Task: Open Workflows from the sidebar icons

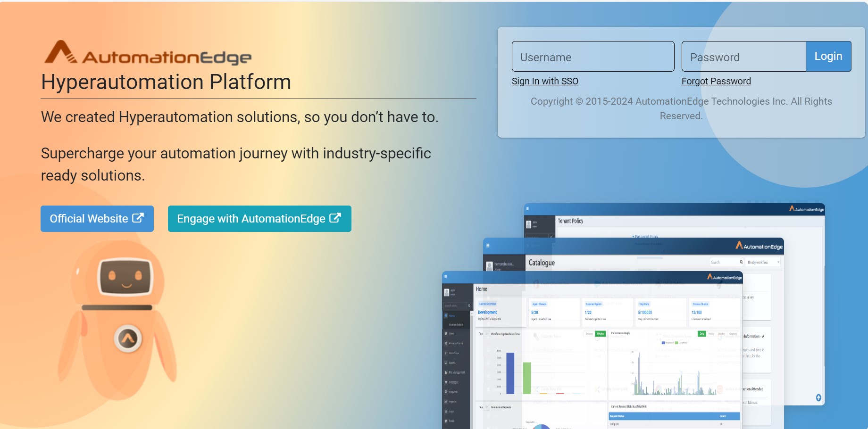Action: (x=453, y=353)
